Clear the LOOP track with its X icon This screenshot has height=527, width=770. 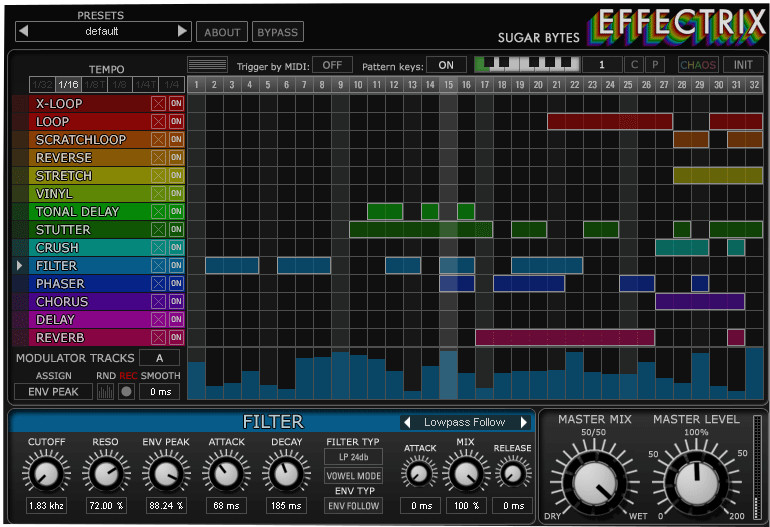coord(158,122)
